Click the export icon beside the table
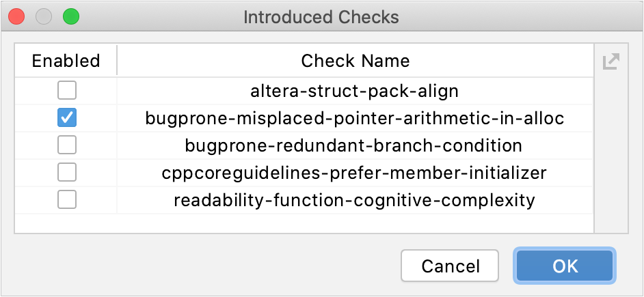The height and width of the screenshot is (297, 644). 611,62
